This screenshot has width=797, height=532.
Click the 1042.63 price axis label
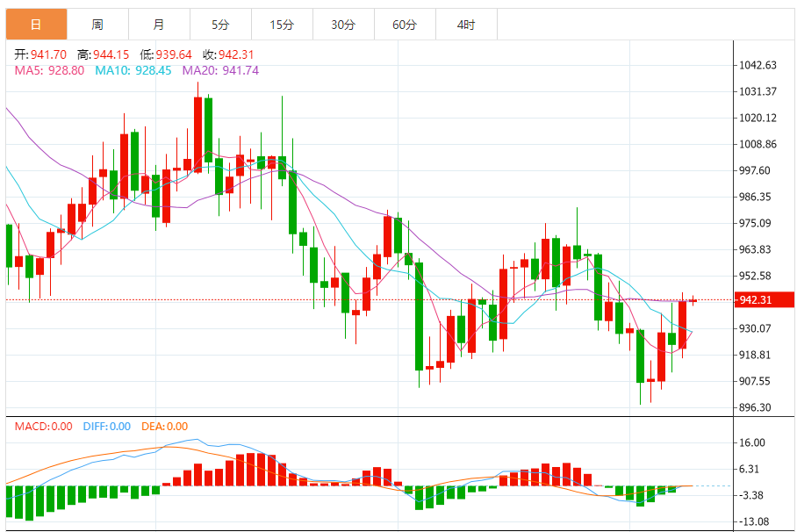(758, 65)
